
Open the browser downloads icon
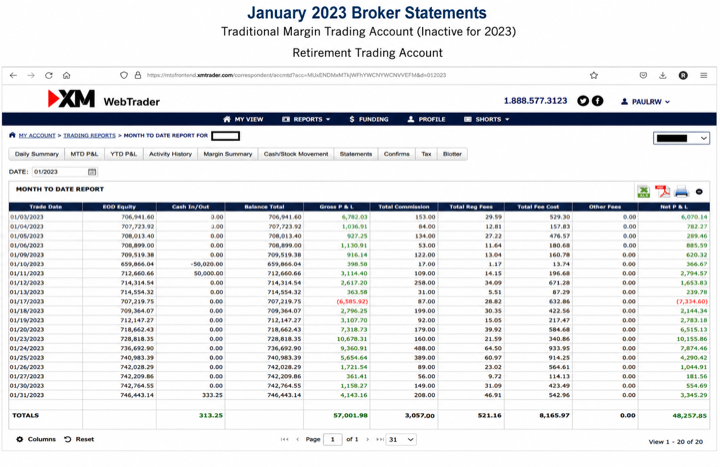pyautogui.click(x=663, y=75)
